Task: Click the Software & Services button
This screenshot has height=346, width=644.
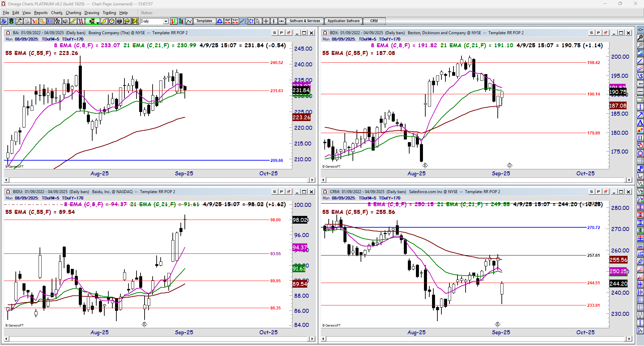Action: 305,21
